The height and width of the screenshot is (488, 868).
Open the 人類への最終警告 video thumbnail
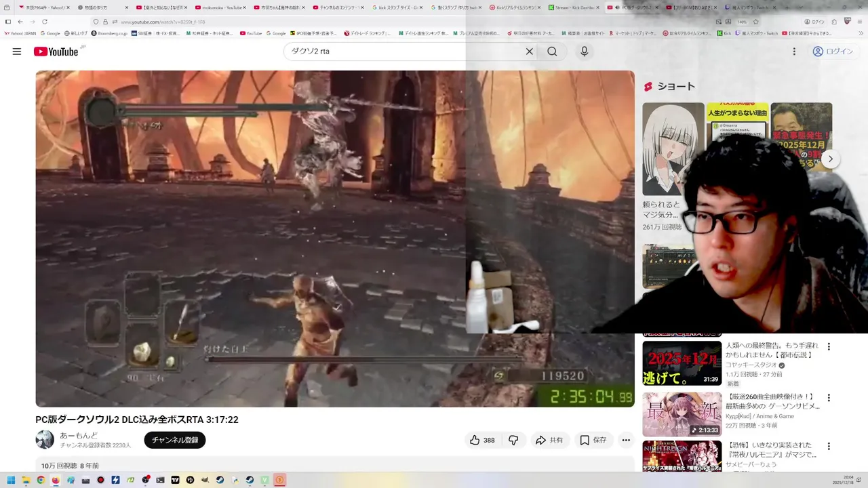coord(682,363)
